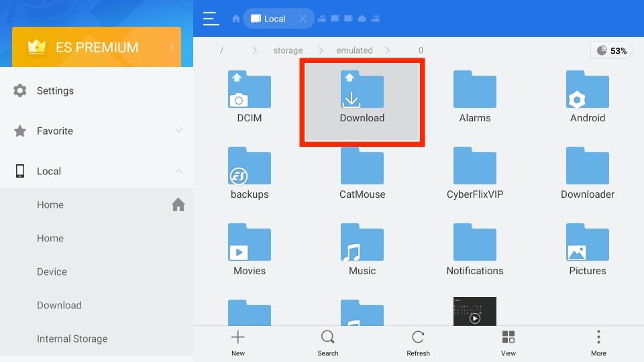
Task: Jump to root slash in the breadcrumb
Action: pyautogui.click(x=221, y=50)
